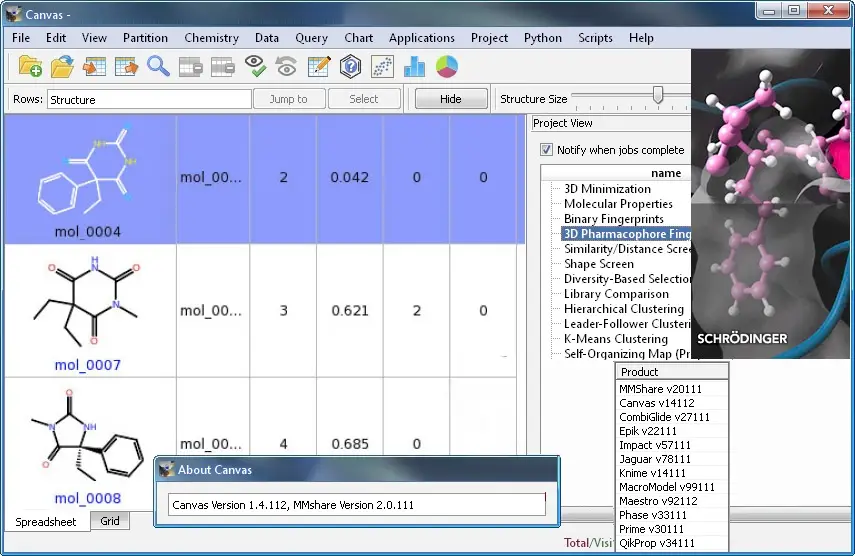Open the Scripts menu
Viewport: 855px width, 556px height.
tap(595, 38)
